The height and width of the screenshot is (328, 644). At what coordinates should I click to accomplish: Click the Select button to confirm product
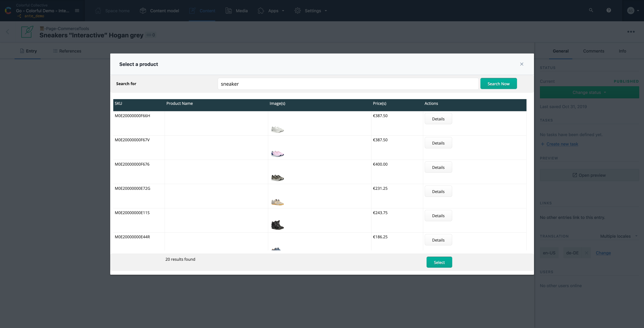tap(439, 262)
